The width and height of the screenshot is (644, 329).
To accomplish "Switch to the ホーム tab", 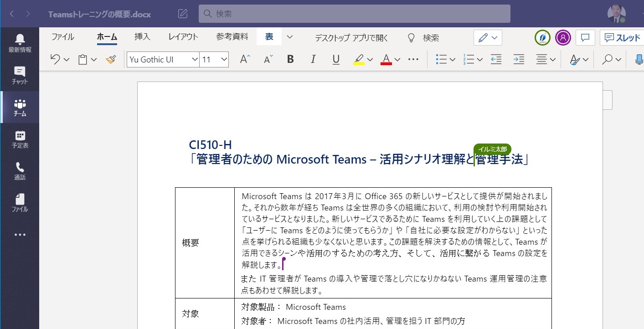I will click(x=107, y=37).
